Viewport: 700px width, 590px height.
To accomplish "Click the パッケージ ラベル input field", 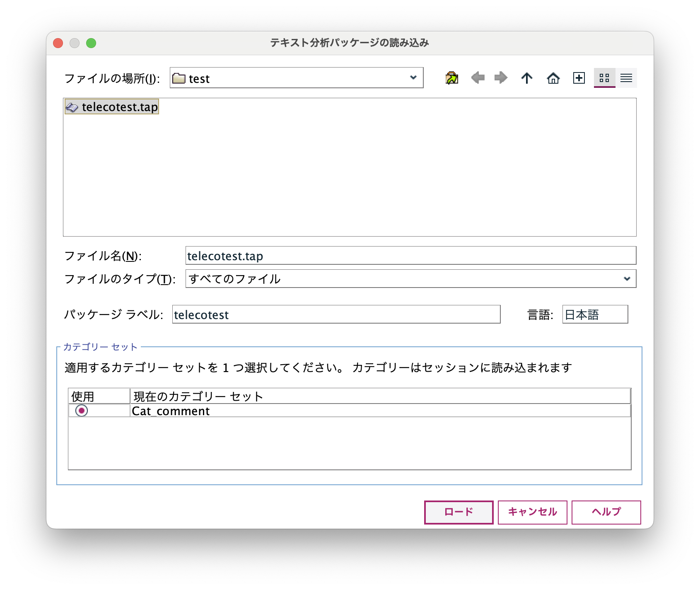I will (x=336, y=315).
